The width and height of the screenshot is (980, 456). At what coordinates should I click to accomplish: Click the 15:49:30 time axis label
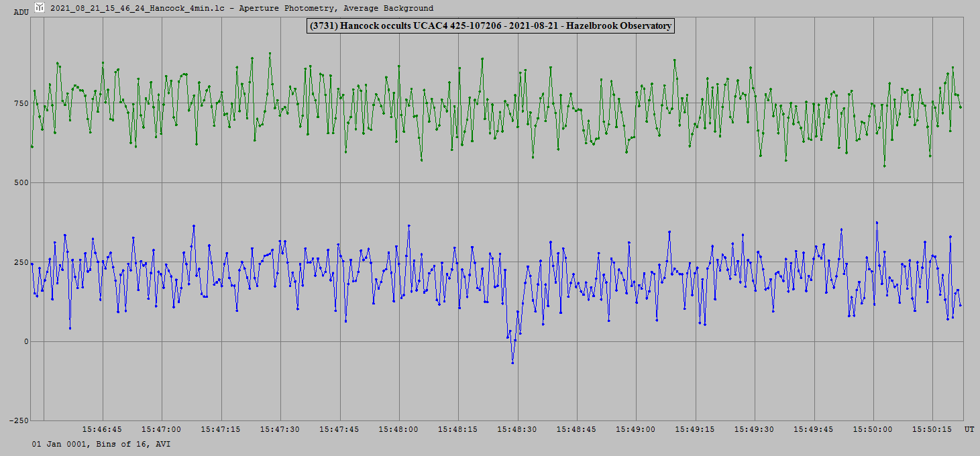pyautogui.click(x=754, y=429)
